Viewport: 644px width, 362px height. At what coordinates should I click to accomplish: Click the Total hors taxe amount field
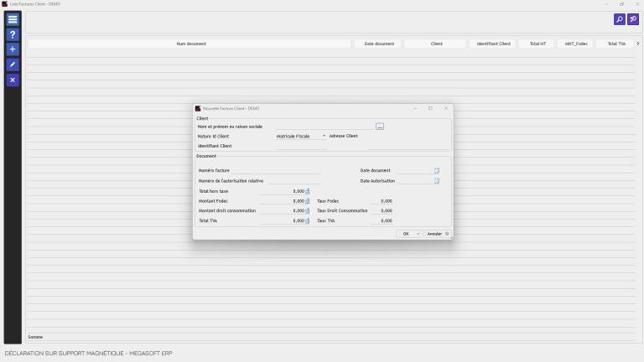pos(282,191)
